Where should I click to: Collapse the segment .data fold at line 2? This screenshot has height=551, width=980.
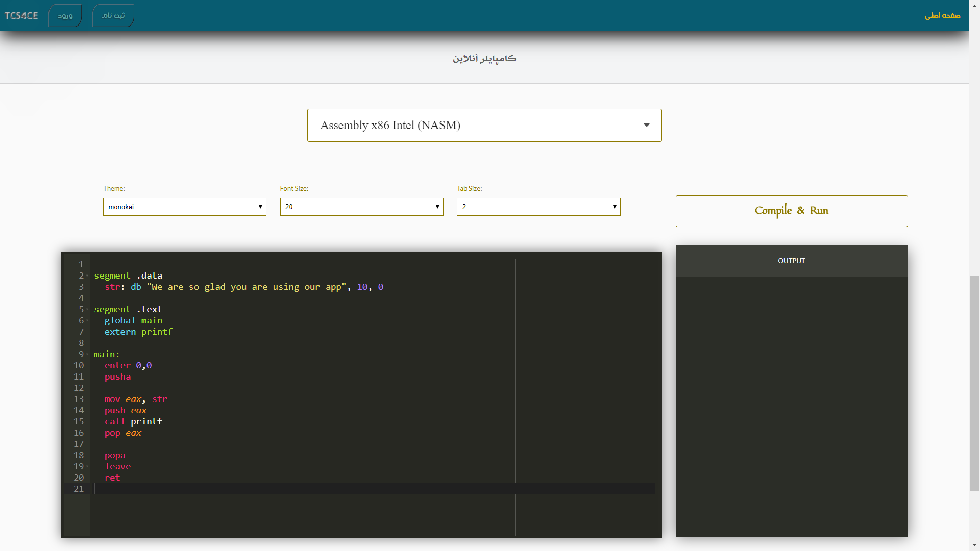pos(87,275)
